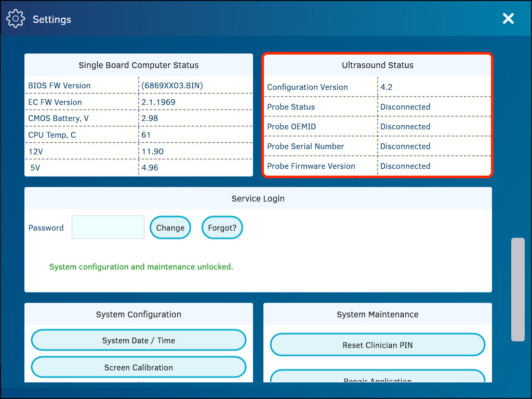Open System Date / Time configuration
Image resolution: width=532 pixels, height=399 pixels.
(138, 340)
